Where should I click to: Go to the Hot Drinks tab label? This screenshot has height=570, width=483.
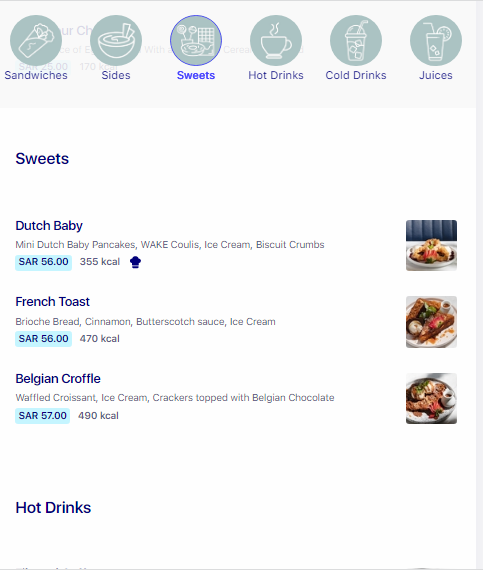point(276,75)
